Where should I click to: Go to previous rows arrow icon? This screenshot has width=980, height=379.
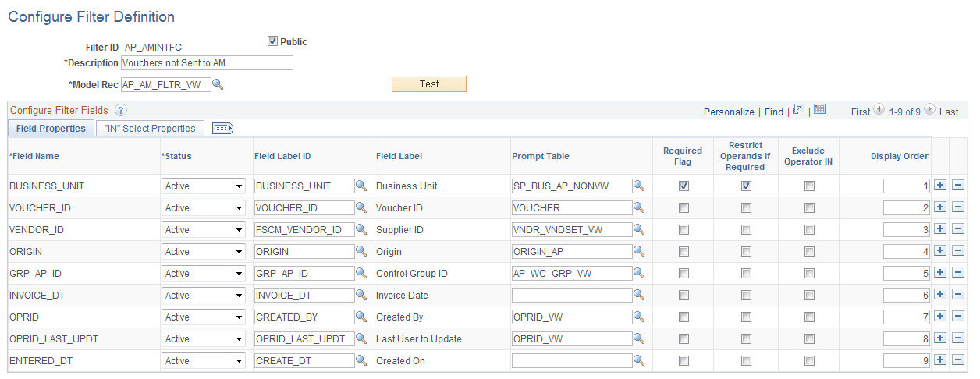879,111
